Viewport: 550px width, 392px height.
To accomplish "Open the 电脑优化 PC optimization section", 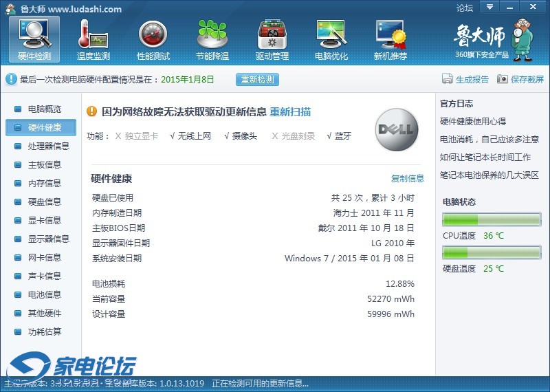I will (x=331, y=39).
